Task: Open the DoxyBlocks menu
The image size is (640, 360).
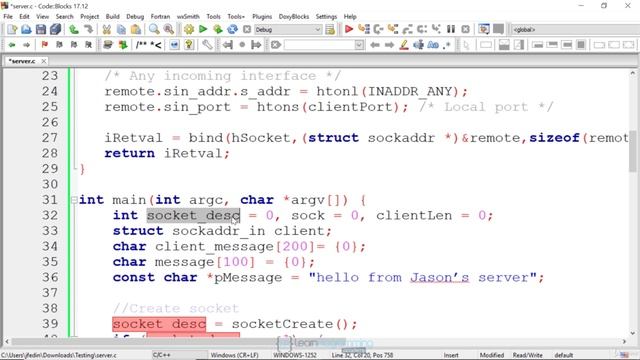Action: click(293, 16)
